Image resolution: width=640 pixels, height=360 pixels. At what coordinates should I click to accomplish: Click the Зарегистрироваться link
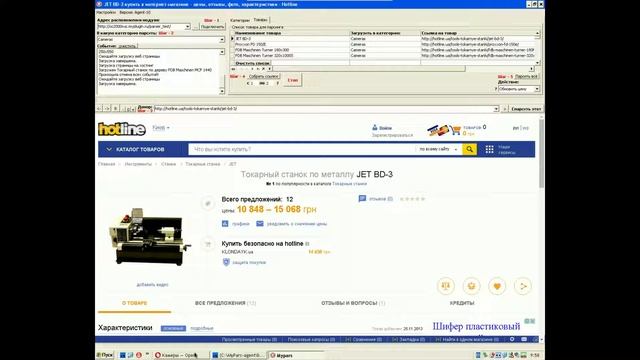pos(392,135)
